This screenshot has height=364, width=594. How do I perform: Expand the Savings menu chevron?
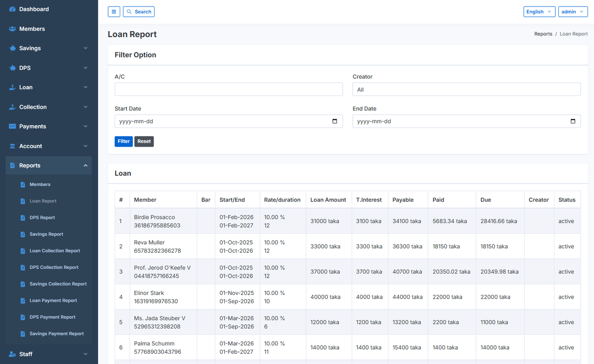point(85,48)
